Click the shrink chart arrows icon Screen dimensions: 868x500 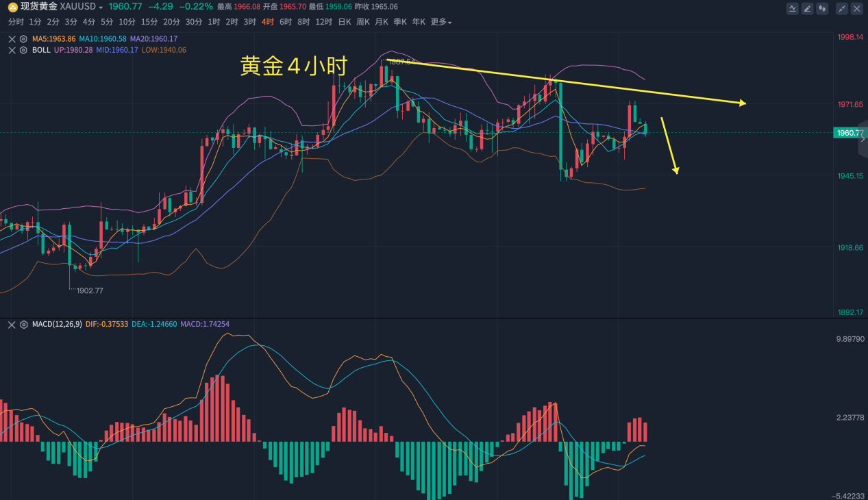[x=842, y=8]
